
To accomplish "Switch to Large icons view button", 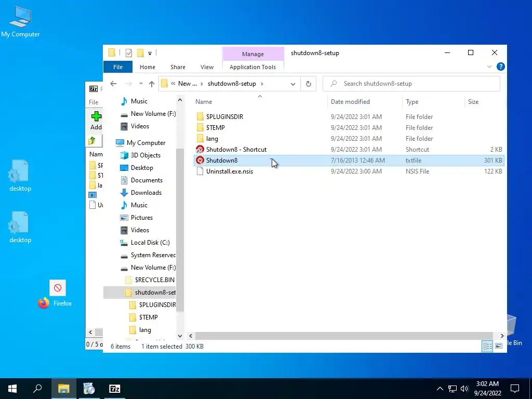I will (499, 346).
